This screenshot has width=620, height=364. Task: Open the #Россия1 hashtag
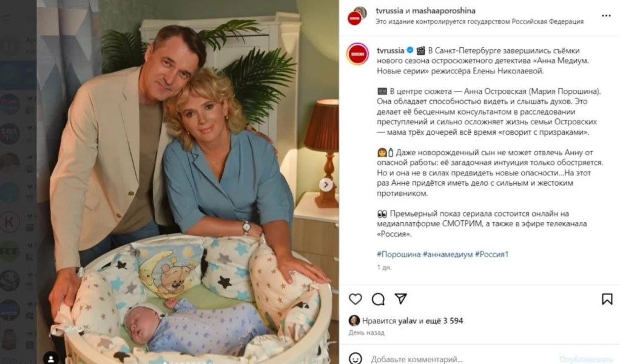tap(491, 254)
